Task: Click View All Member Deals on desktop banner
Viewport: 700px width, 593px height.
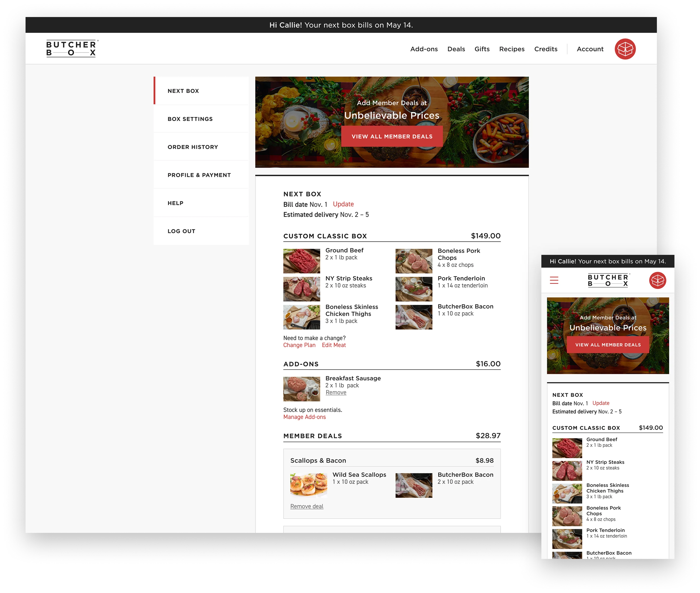Action: point(392,136)
